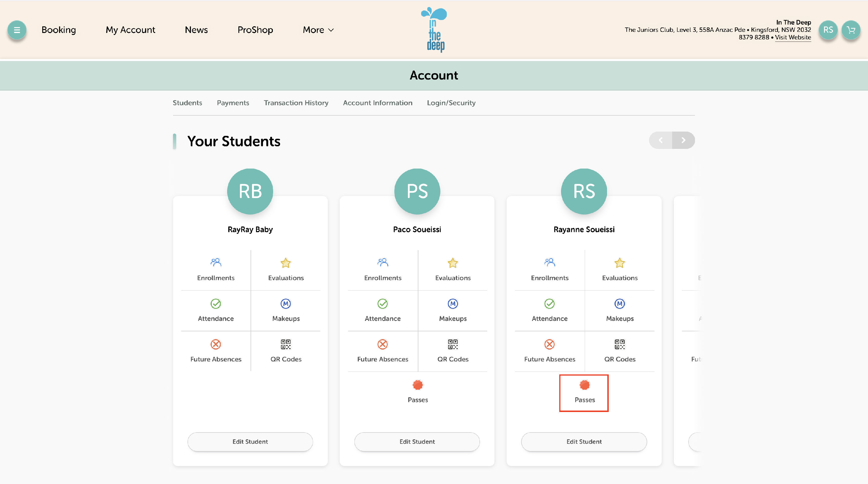Click the RS user avatar in header
The width and height of the screenshot is (868, 484).
pyautogui.click(x=828, y=30)
